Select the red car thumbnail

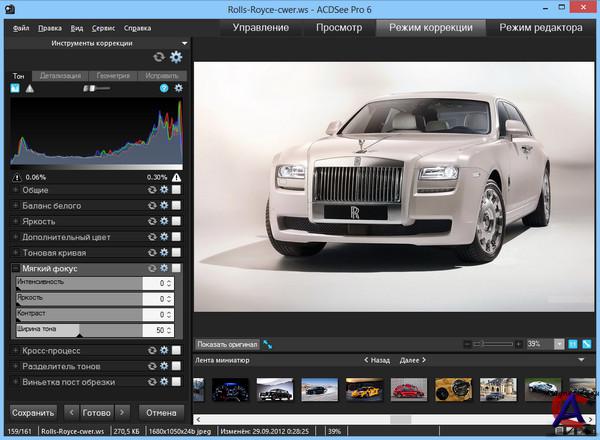[408, 390]
